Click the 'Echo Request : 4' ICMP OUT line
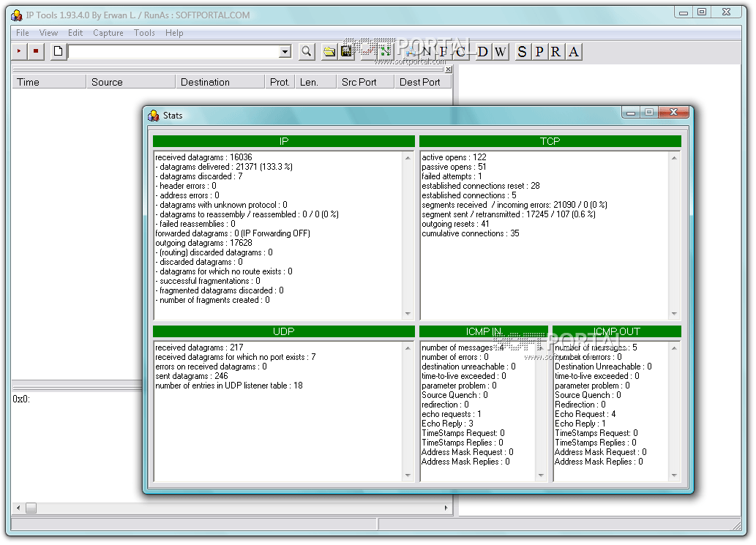 (x=585, y=414)
